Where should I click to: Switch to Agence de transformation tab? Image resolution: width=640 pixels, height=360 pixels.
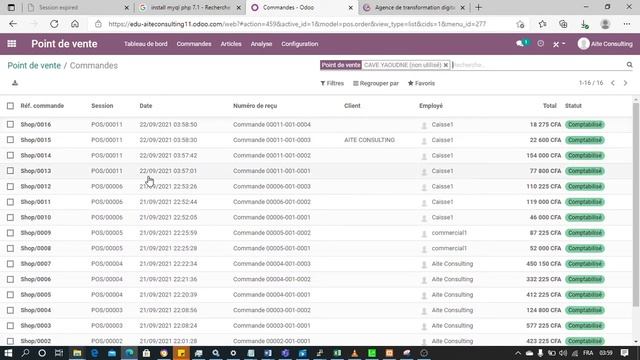(x=414, y=7)
